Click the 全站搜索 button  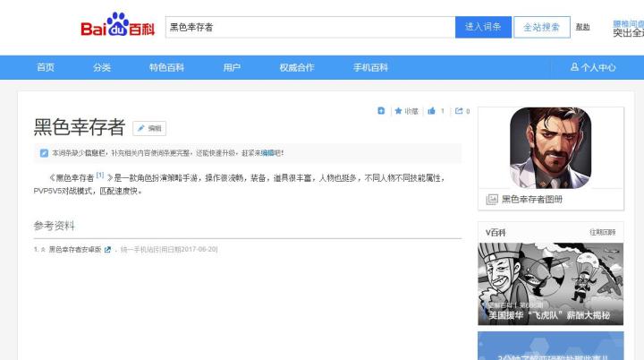[542, 27]
